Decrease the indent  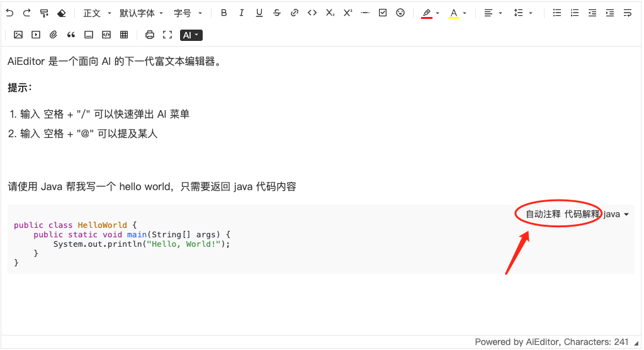tap(592, 13)
